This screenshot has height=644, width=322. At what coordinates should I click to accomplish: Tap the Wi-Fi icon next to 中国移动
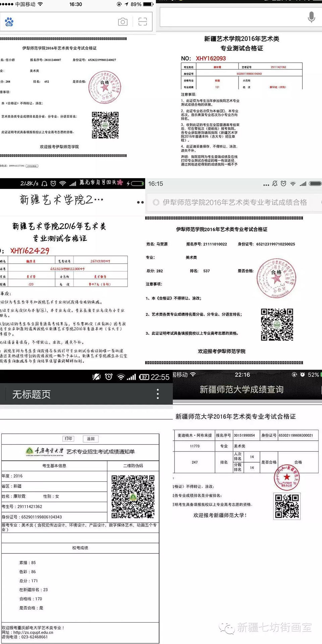click(40, 4)
